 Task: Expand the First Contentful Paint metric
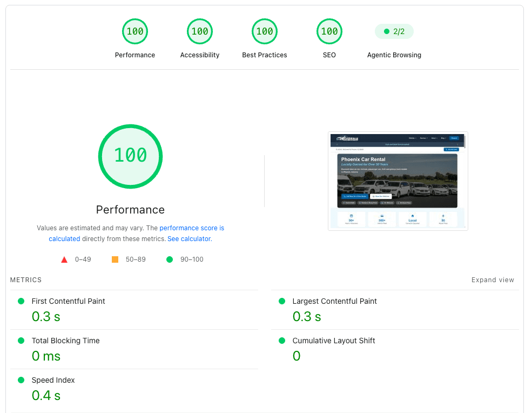[134, 310]
